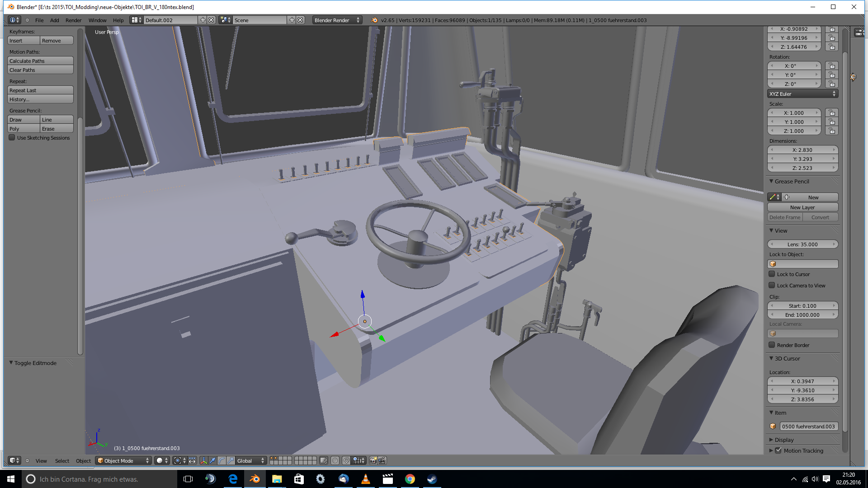Open the Object Mode dropdown
868x488 pixels.
coord(123,460)
